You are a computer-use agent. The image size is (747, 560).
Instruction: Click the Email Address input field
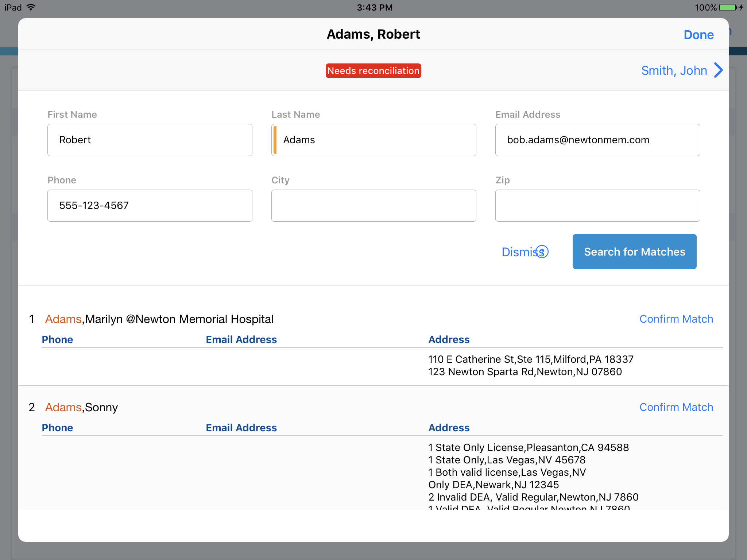coord(597,140)
